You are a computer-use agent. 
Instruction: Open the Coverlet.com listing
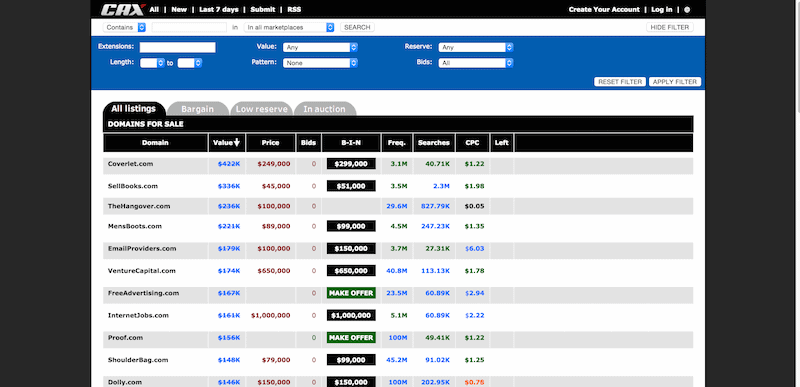[x=130, y=164]
